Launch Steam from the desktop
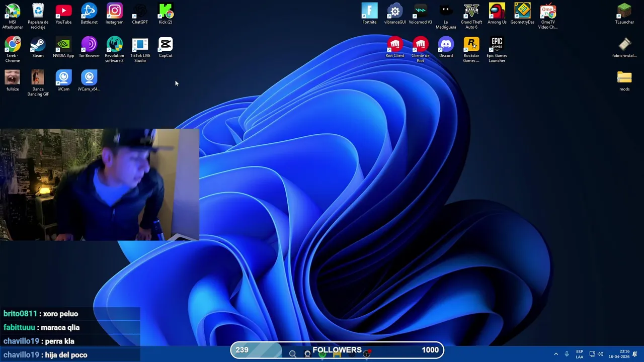Viewport: 644px width, 362px height. [x=38, y=47]
